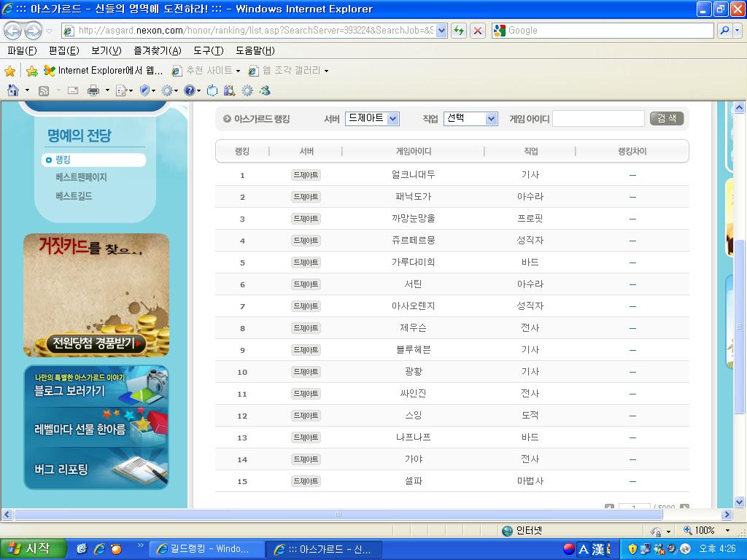This screenshot has width=747, height=560.
Task: Click the 검색 search button
Action: [x=667, y=119]
